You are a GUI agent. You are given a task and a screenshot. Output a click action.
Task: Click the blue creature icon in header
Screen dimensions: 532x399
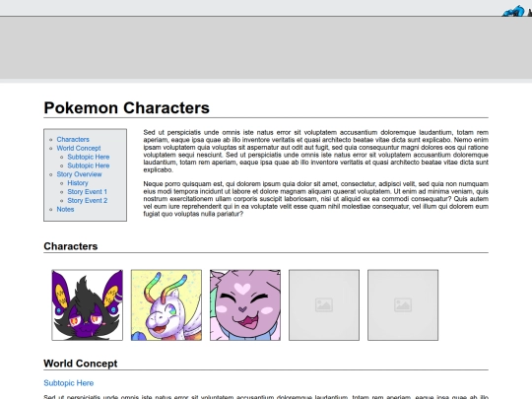pos(513,11)
